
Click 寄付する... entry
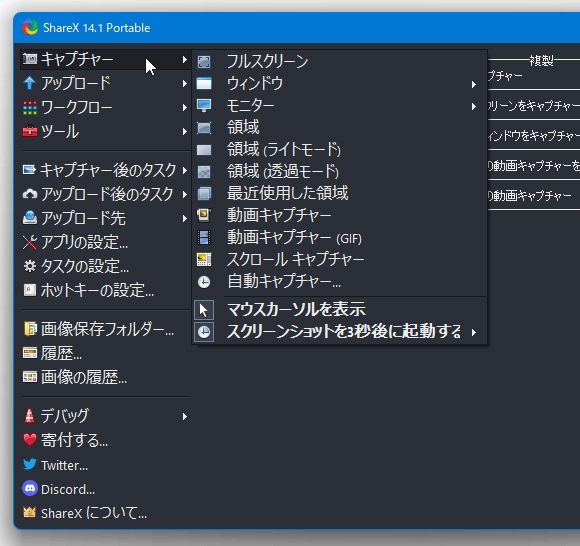tap(106, 440)
